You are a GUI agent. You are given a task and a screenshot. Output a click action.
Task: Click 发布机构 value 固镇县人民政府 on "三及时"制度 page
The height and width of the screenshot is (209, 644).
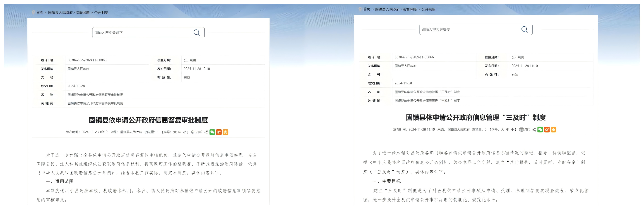point(406,66)
